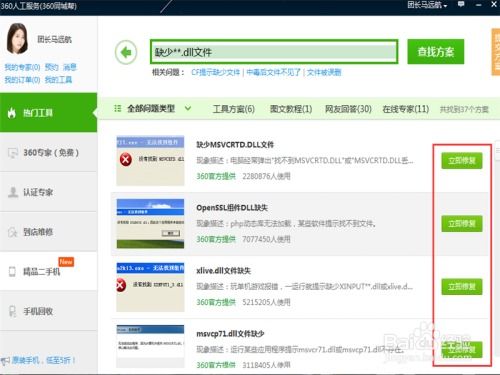Click the monitor icon beside 360专家

click(12, 153)
